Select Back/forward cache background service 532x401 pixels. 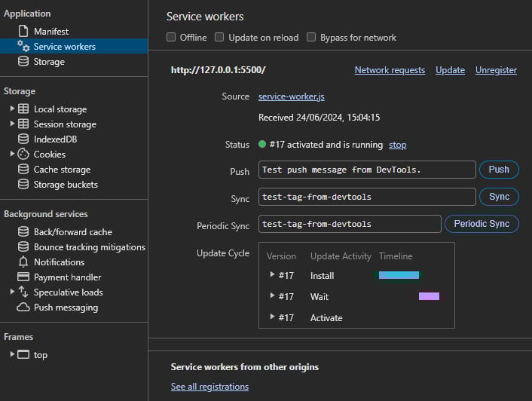tap(72, 232)
